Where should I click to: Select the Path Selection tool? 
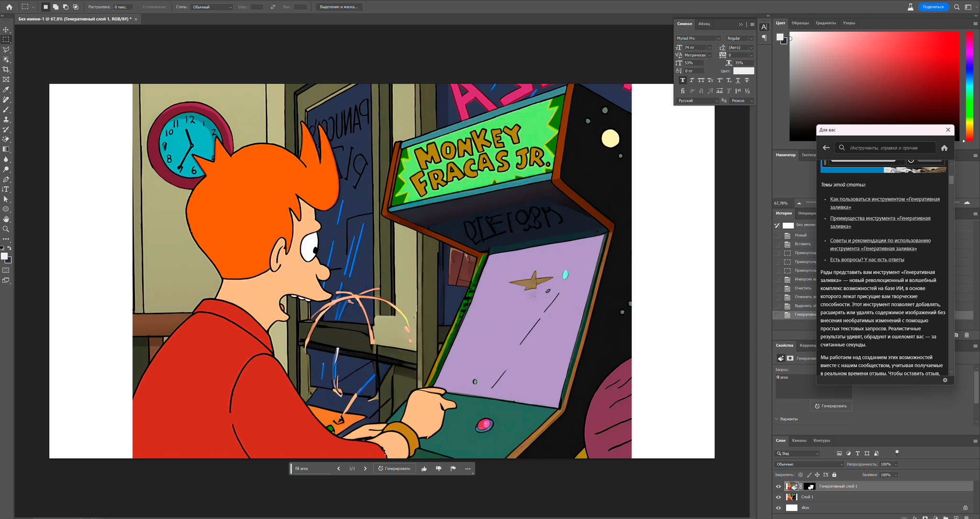[6, 199]
